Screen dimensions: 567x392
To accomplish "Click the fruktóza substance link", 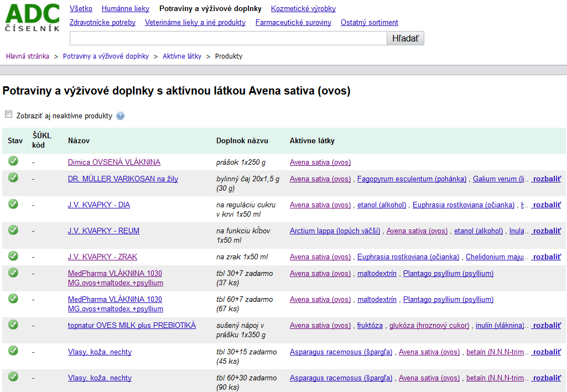I will (370, 326).
